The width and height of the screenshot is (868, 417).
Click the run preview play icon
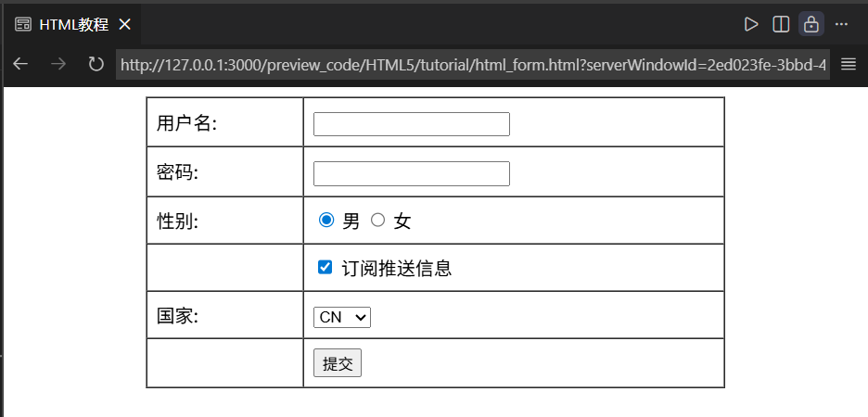tap(751, 24)
